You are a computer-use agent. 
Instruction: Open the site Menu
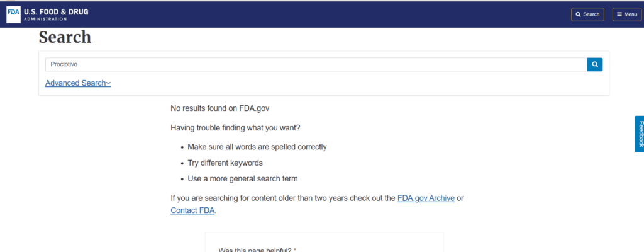point(627,14)
